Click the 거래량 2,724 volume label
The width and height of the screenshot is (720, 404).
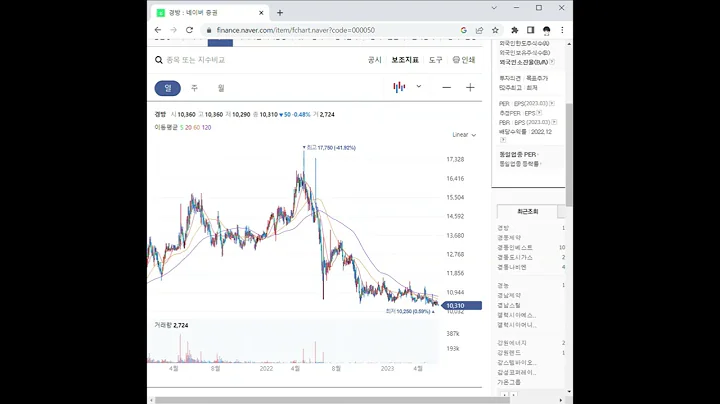171,325
